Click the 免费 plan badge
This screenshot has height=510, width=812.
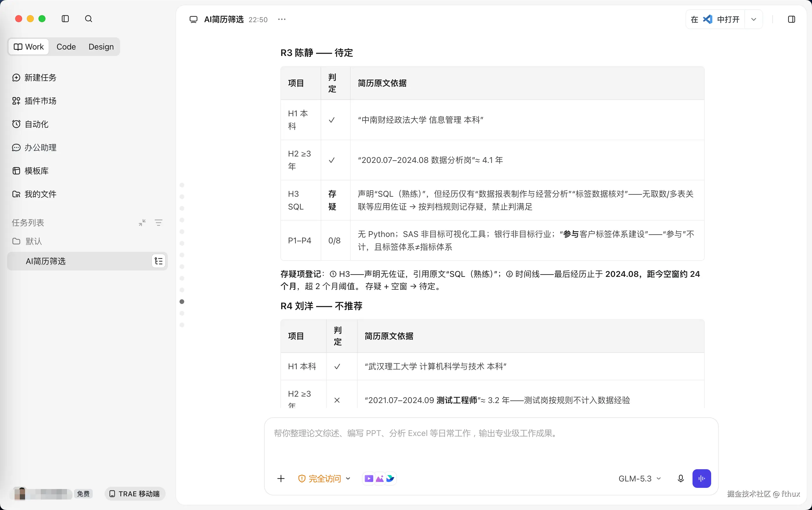[x=83, y=493]
